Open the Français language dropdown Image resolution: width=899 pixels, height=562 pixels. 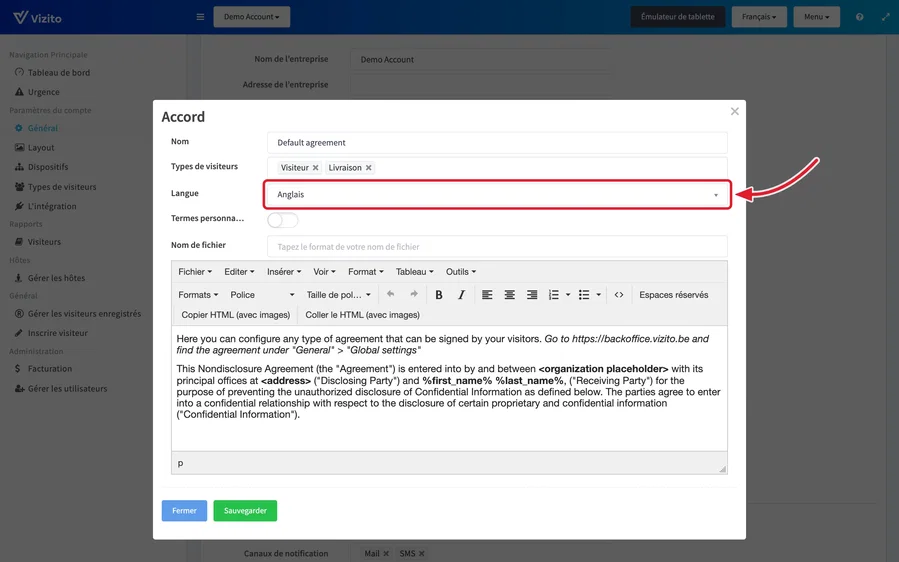point(759,17)
